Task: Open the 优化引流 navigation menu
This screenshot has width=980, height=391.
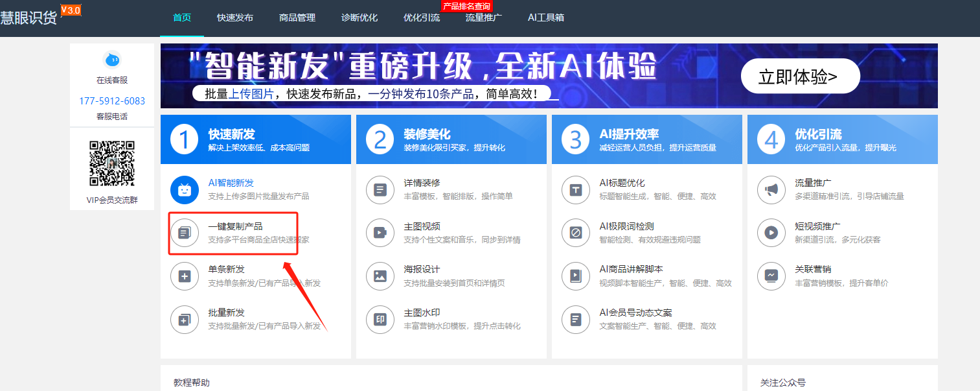Action: coord(422,18)
